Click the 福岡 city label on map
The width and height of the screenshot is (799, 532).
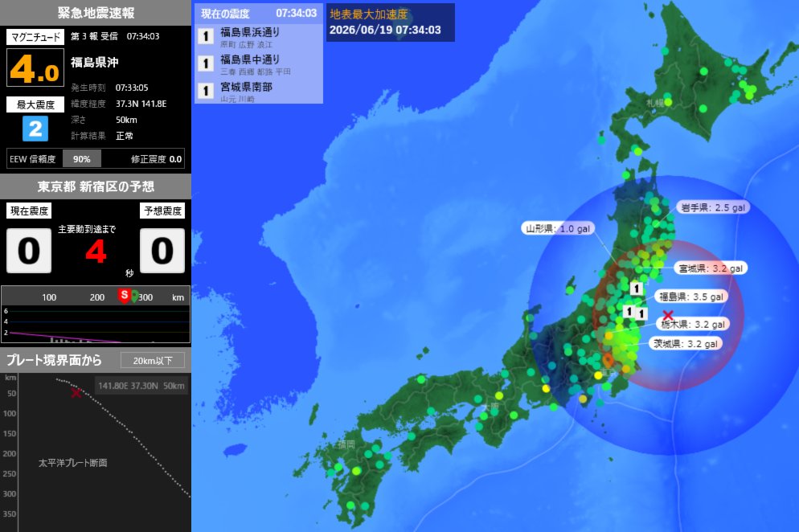tap(346, 444)
